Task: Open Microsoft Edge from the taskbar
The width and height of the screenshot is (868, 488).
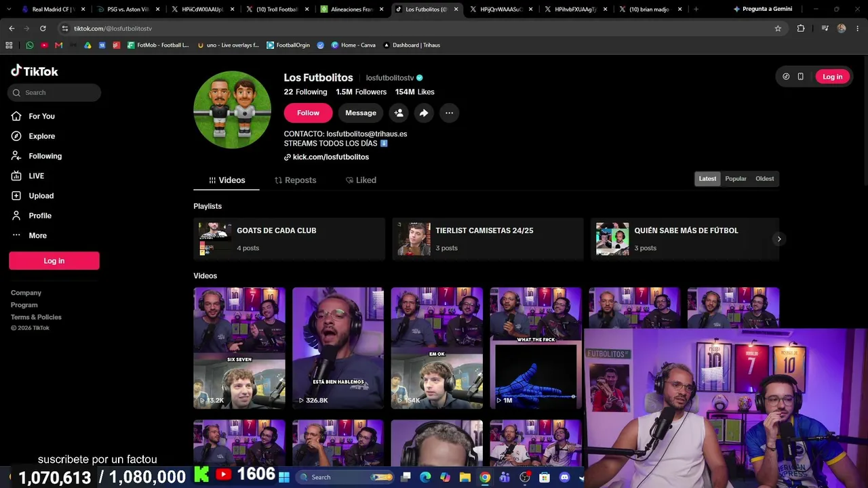Action: (x=425, y=477)
